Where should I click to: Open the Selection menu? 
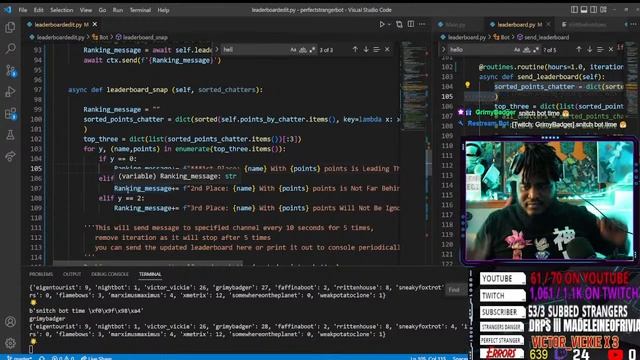61,10
